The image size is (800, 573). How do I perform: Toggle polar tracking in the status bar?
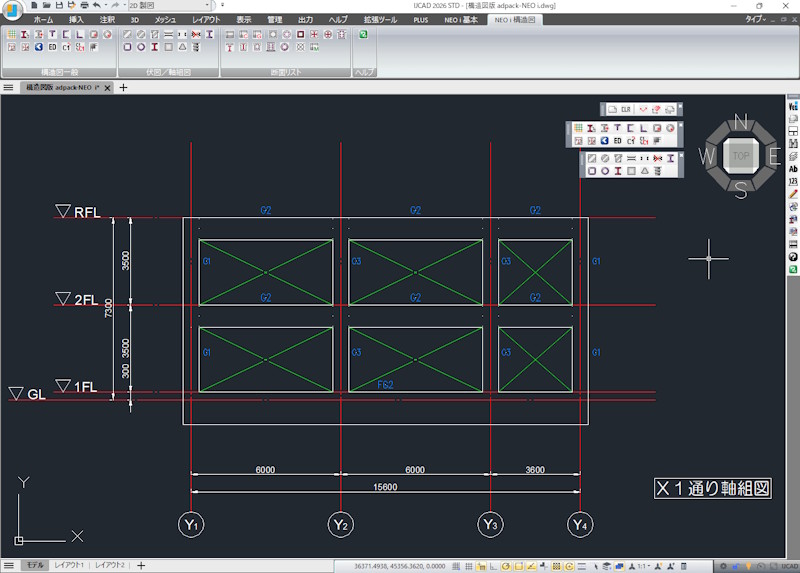(506, 566)
